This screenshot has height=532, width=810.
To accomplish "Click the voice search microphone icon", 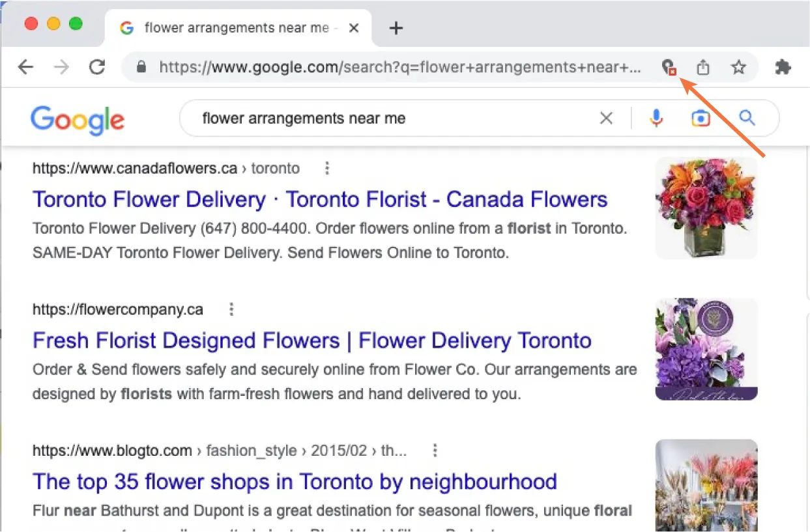I will coord(656,118).
